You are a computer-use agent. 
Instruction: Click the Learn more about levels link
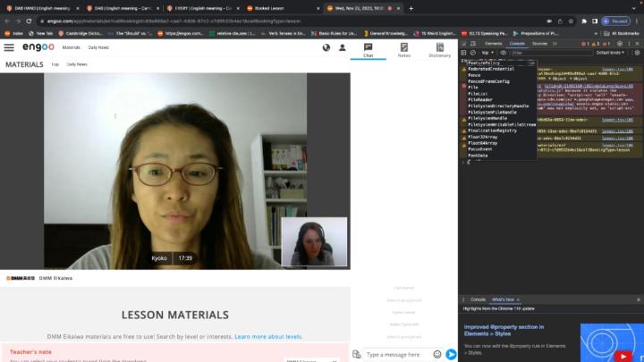coord(268,337)
